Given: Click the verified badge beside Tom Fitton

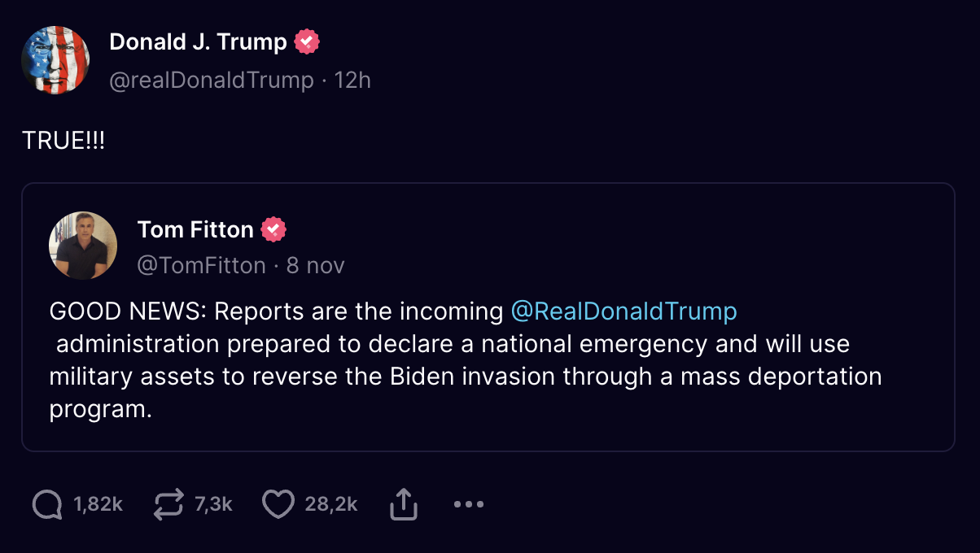Looking at the screenshot, I should pos(273,230).
